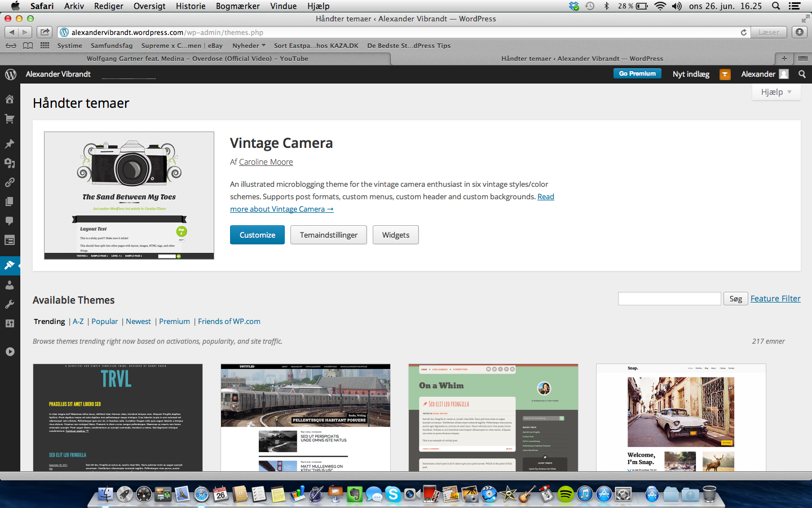Click the Safari address bar

click(x=403, y=32)
